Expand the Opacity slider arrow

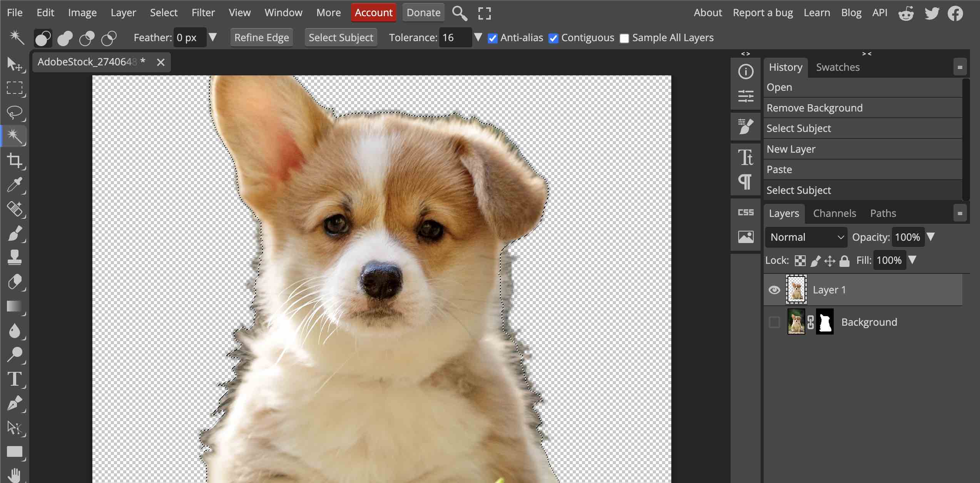point(931,237)
